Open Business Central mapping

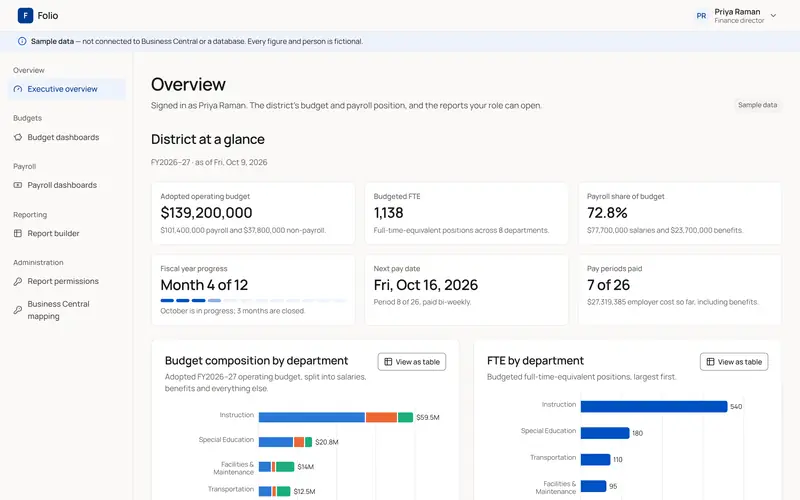coord(67,310)
